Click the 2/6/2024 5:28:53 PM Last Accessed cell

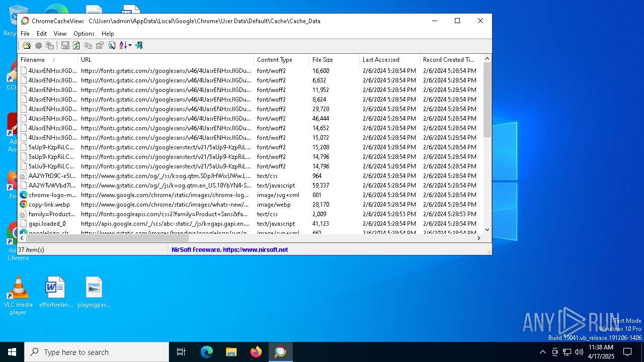pyautogui.click(x=389, y=214)
